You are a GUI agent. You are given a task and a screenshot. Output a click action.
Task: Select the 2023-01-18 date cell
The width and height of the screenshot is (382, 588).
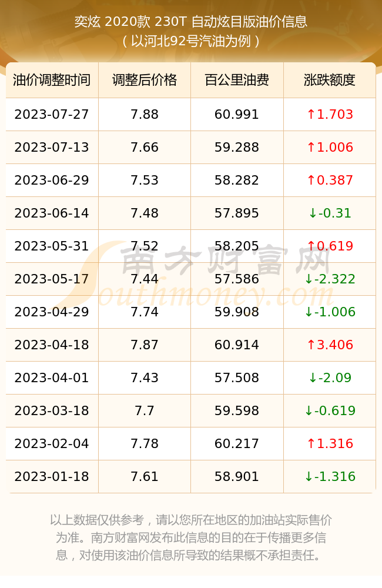[52, 477]
